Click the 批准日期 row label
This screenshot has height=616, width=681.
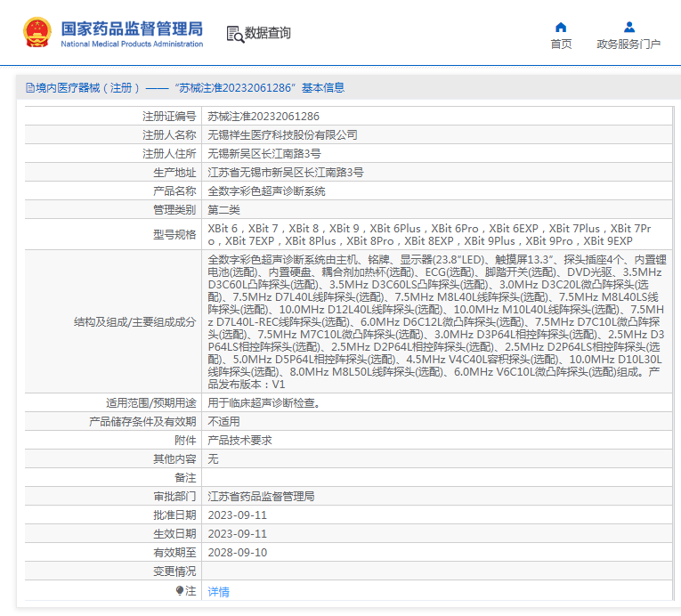pyautogui.click(x=174, y=515)
